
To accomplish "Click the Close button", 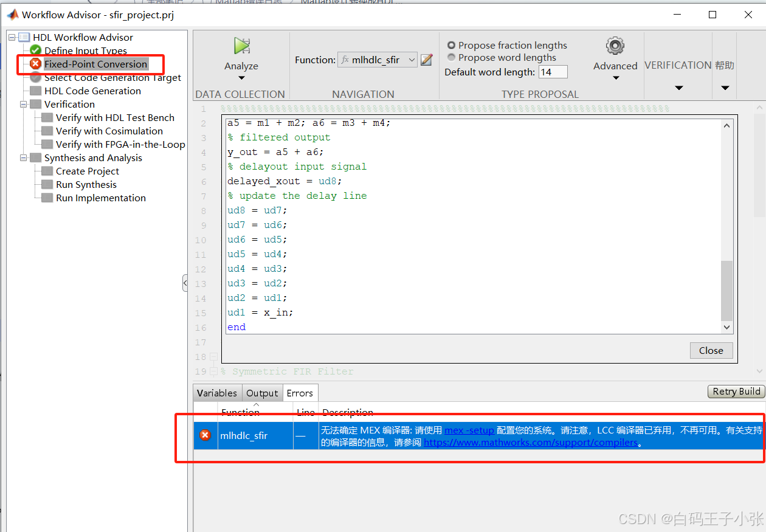I will (x=711, y=350).
